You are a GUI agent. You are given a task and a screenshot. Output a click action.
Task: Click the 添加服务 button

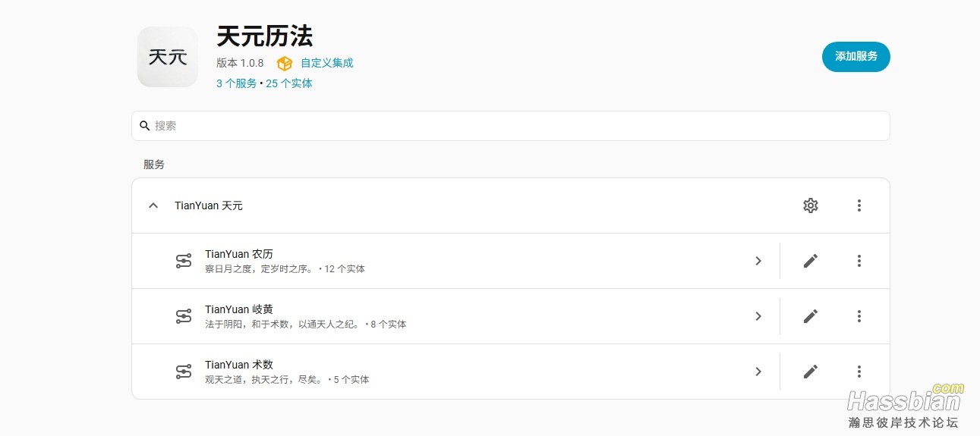pyautogui.click(x=856, y=57)
